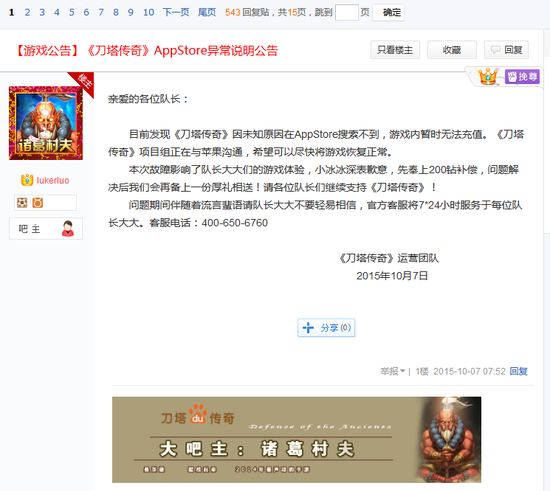Screen dimensions: 550x491
Task: Click the first user badge icon
Action: pyautogui.click(x=22, y=203)
